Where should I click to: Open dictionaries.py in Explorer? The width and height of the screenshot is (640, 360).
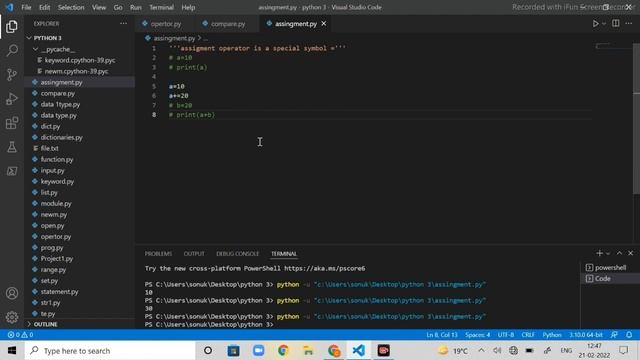coord(80,137)
